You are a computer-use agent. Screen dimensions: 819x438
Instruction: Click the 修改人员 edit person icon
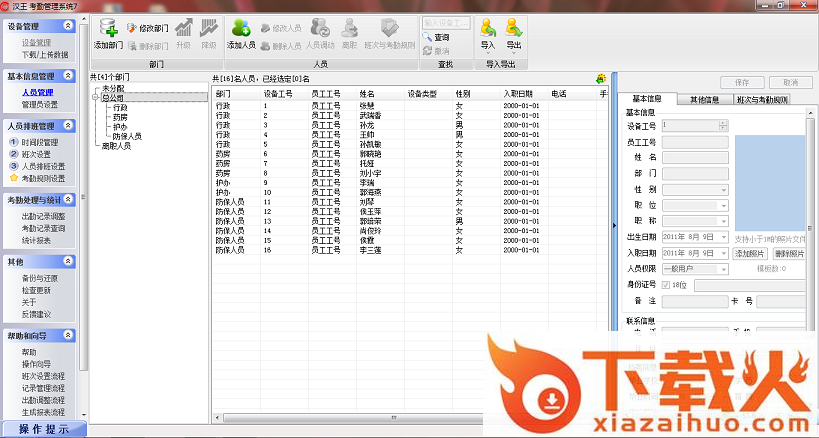coord(265,28)
